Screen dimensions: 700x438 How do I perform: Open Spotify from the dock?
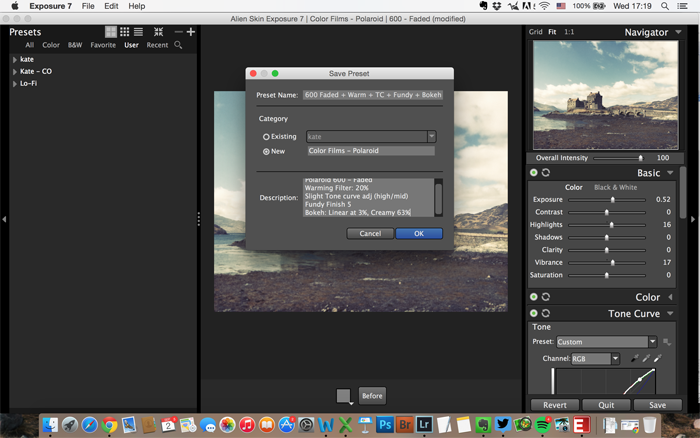[x=542, y=424]
